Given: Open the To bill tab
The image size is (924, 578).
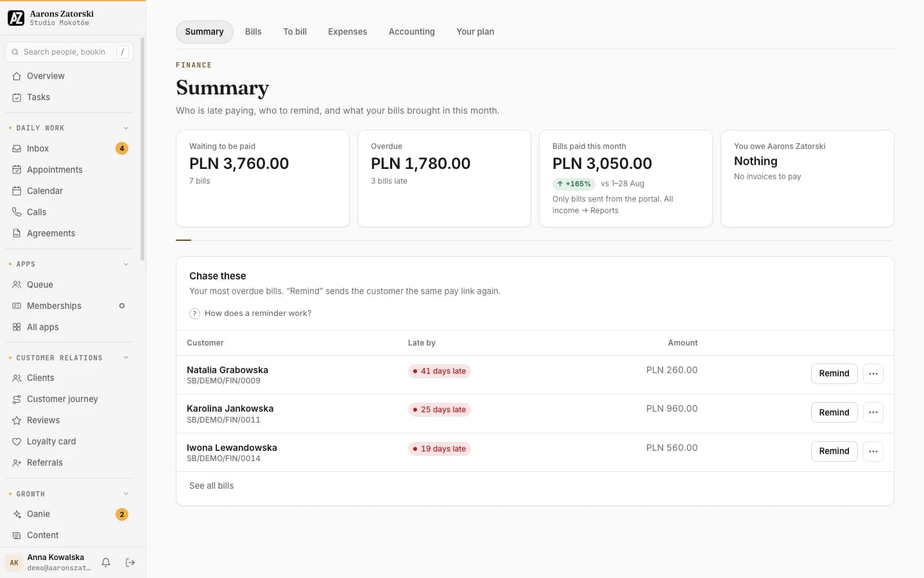Looking at the screenshot, I should point(295,32).
